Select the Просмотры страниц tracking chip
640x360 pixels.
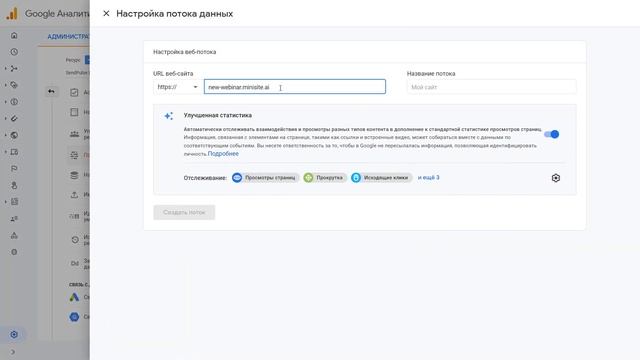pos(265,178)
